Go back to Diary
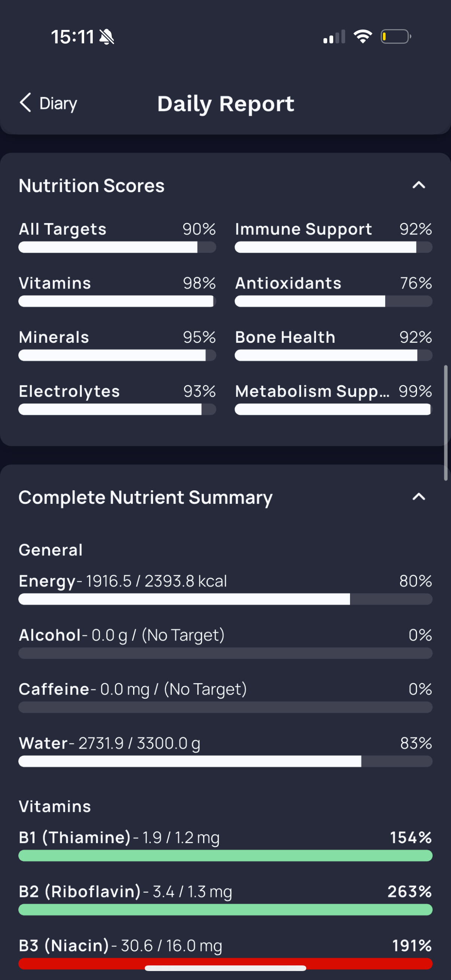451x980 pixels. [x=48, y=103]
